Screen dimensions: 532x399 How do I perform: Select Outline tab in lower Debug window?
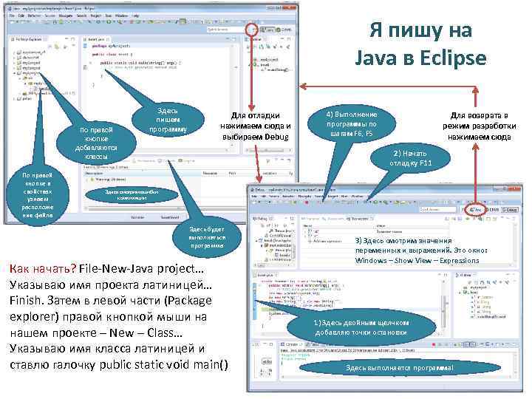tap(467, 275)
